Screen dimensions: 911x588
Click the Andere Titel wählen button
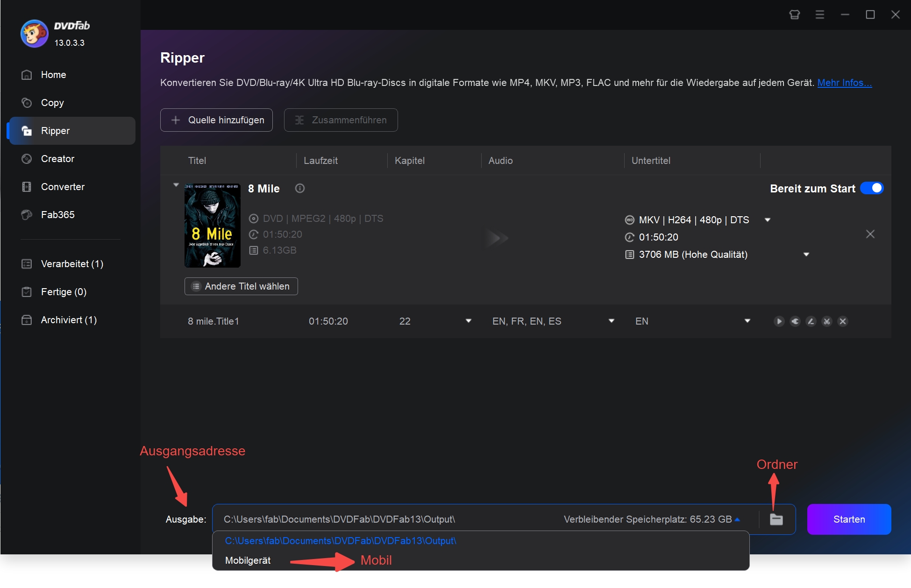point(241,286)
